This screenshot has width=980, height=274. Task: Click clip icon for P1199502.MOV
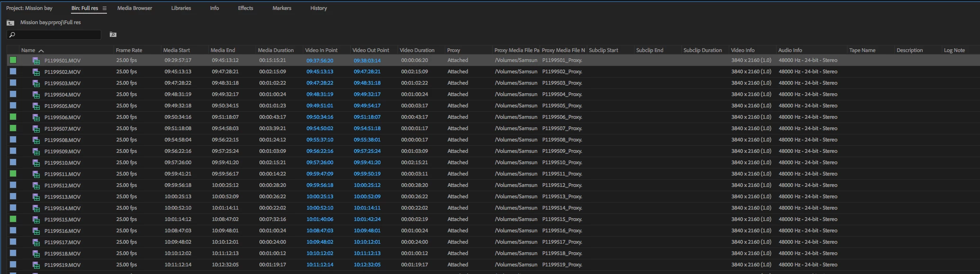click(36, 72)
